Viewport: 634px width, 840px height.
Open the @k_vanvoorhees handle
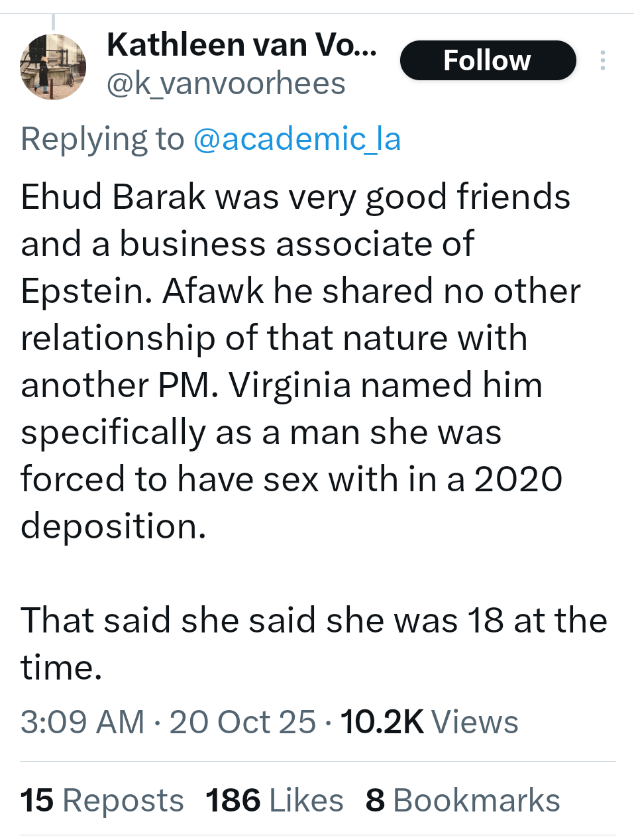pos(226,84)
